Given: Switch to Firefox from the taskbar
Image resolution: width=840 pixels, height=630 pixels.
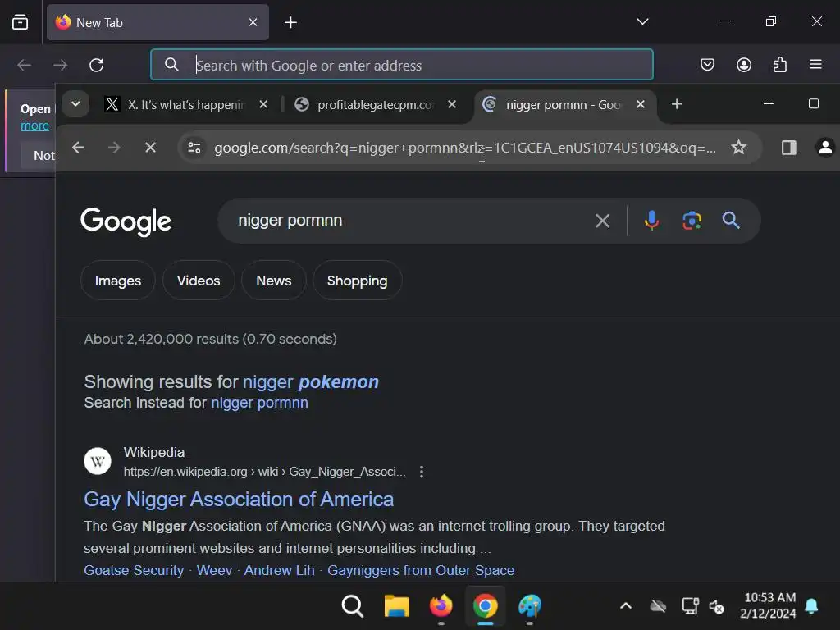Looking at the screenshot, I should [x=441, y=606].
